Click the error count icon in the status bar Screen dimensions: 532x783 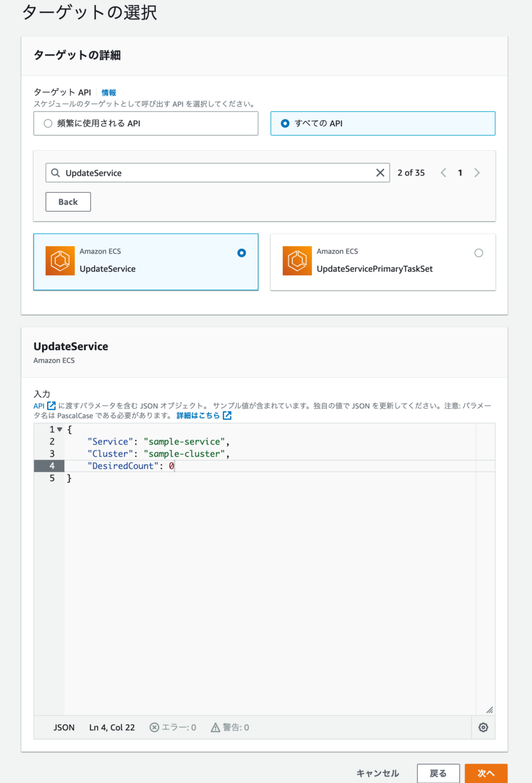click(x=154, y=727)
